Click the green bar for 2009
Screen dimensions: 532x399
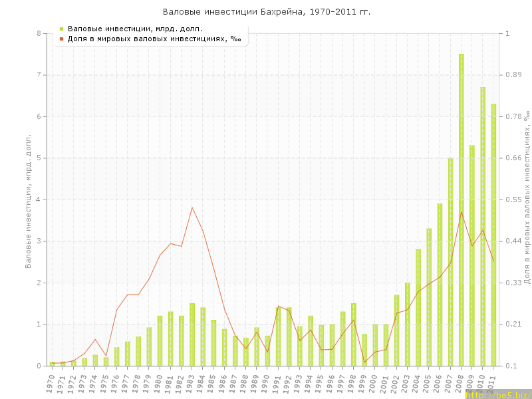click(471, 255)
